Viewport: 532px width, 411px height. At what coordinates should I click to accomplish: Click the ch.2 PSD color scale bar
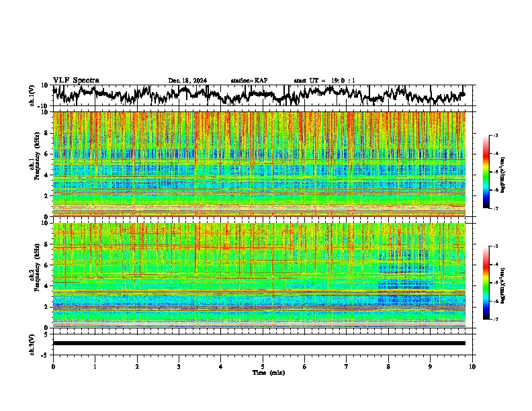pos(486,283)
